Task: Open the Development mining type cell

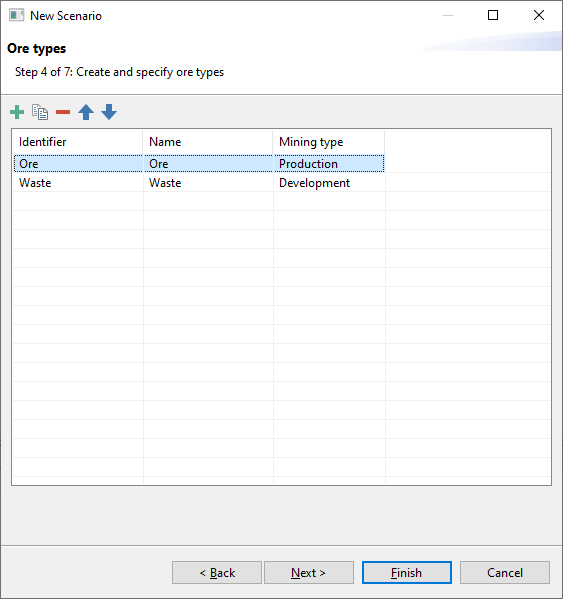Action: click(329, 183)
